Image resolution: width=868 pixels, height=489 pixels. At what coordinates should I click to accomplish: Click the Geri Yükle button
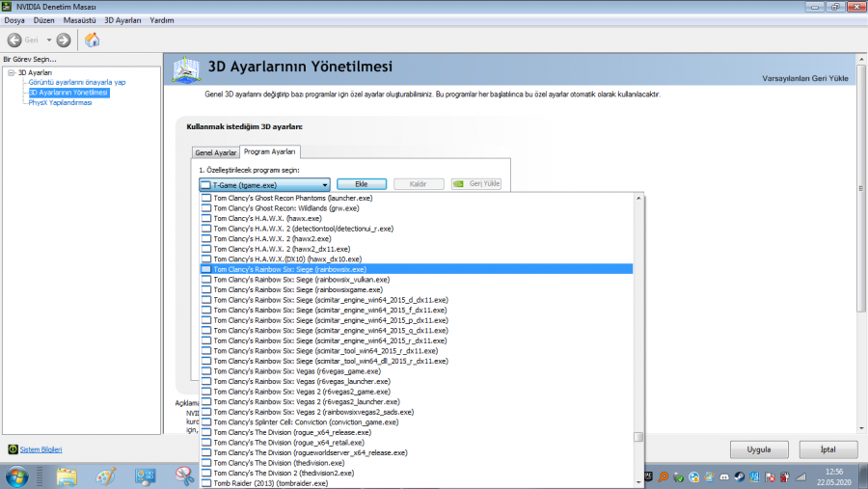(476, 184)
